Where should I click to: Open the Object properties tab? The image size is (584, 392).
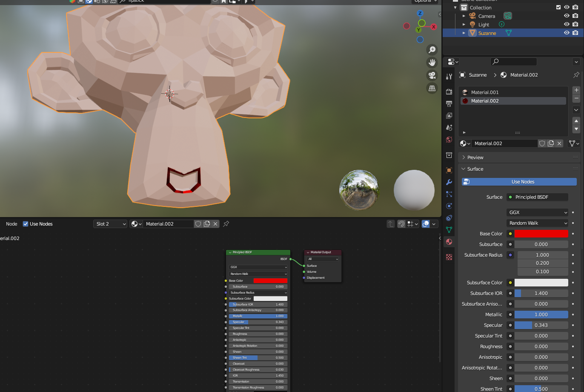click(449, 170)
